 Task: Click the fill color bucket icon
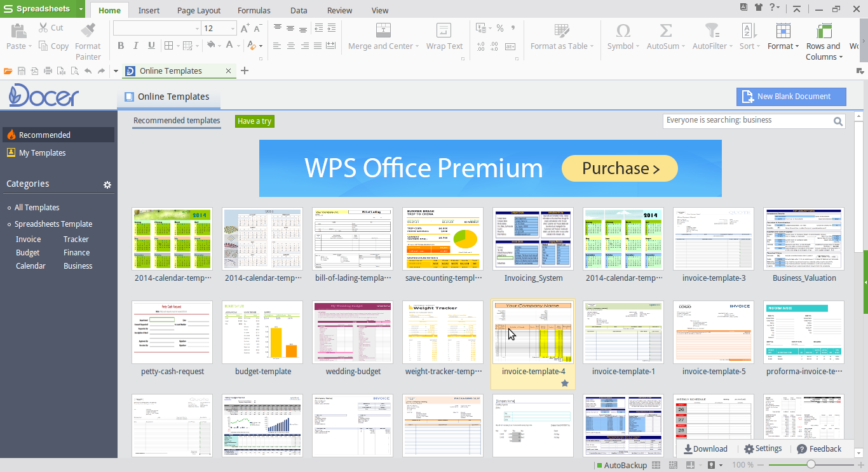coord(211,45)
